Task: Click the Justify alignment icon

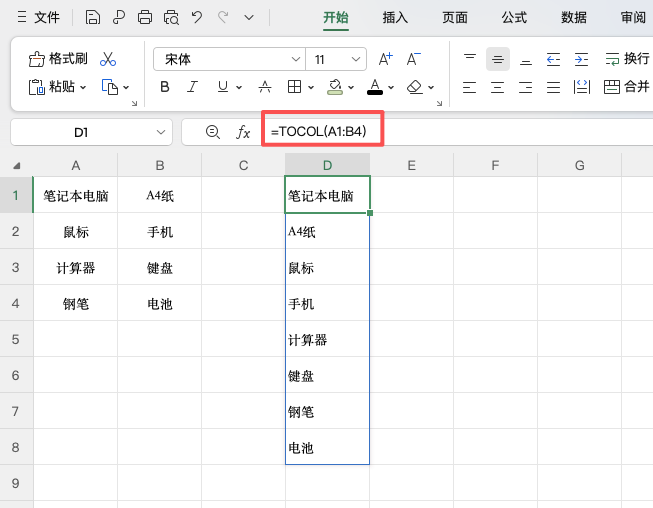Action: pyautogui.click(x=553, y=87)
